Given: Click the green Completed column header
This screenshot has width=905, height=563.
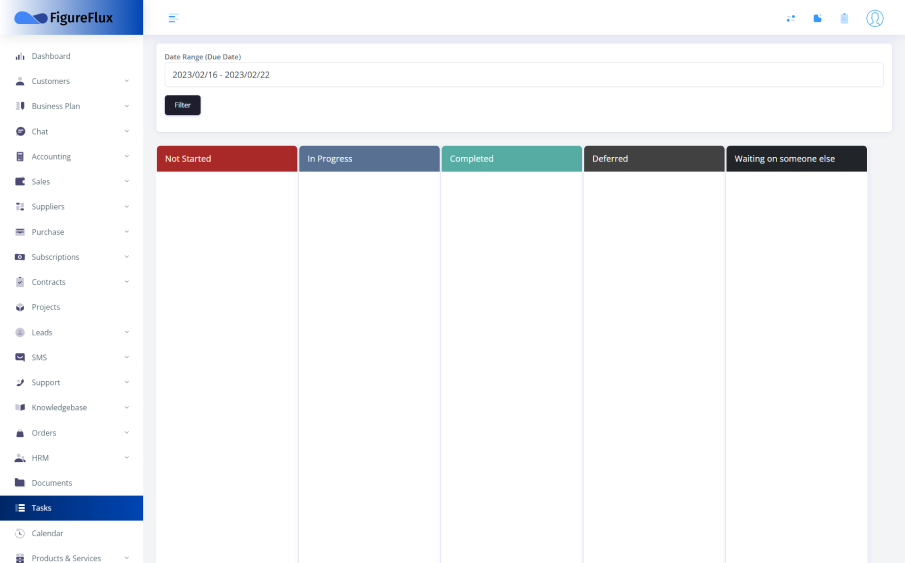Looking at the screenshot, I should pos(511,159).
